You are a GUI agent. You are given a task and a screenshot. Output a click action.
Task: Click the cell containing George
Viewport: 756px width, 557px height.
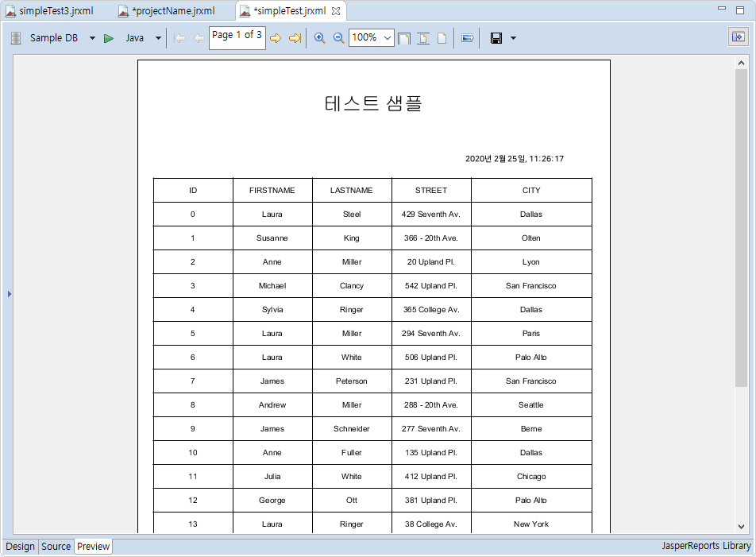(272, 500)
